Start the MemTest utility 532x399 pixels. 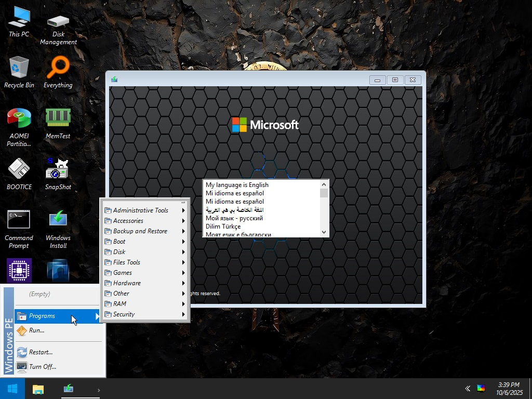tap(57, 117)
